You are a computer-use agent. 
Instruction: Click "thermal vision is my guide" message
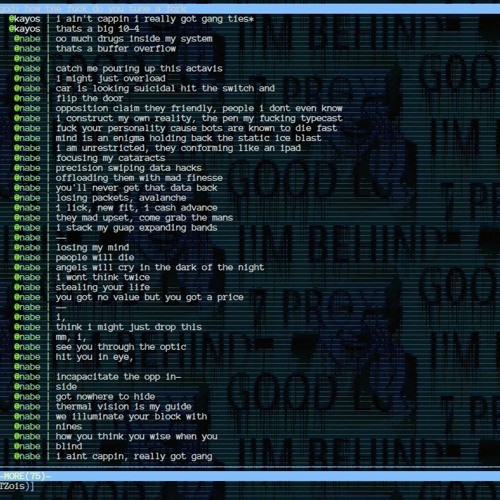[x=123, y=407]
